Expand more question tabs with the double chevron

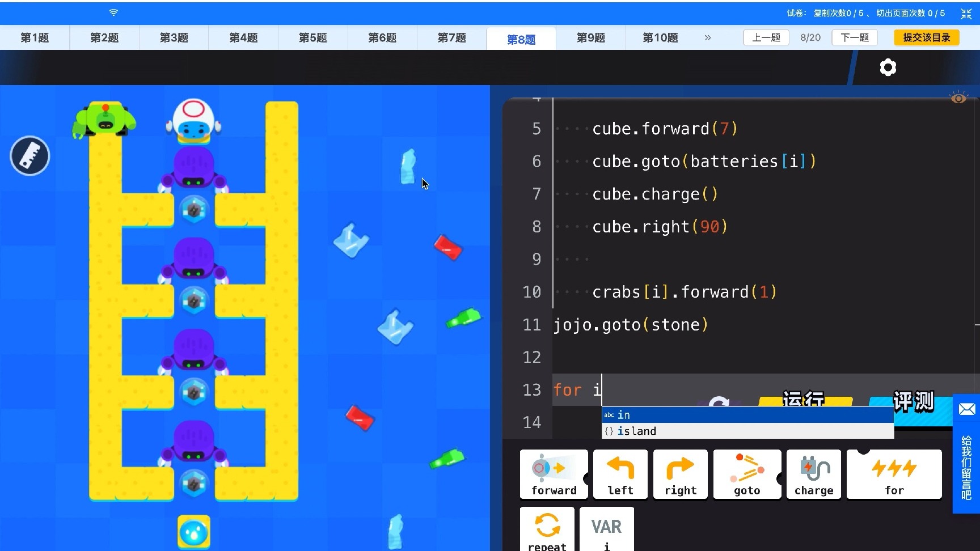[708, 37]
